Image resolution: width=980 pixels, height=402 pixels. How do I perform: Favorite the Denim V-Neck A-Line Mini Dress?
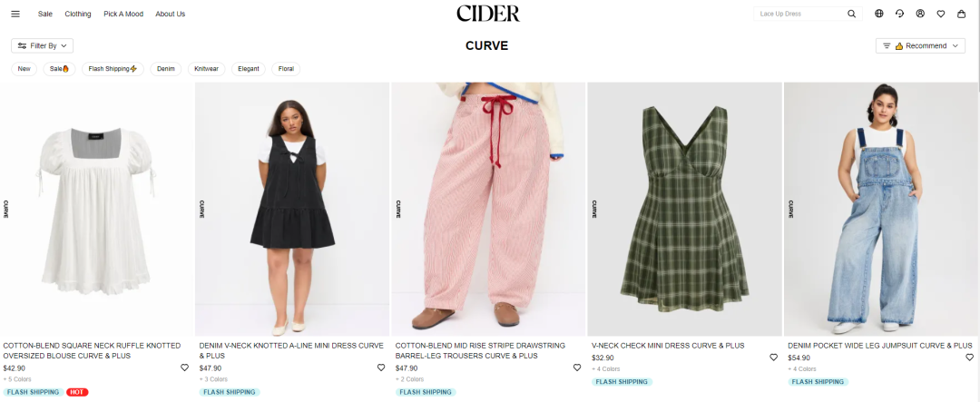380,368
